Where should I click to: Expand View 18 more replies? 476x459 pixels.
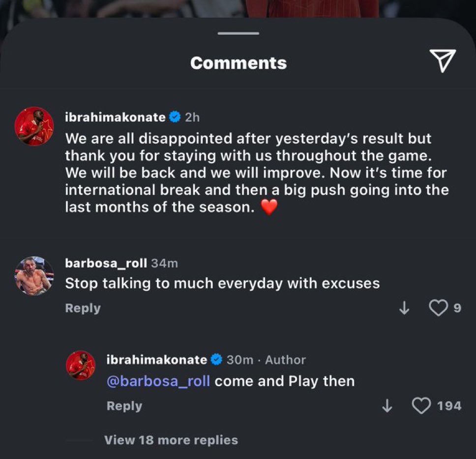[x=171, y=440]
